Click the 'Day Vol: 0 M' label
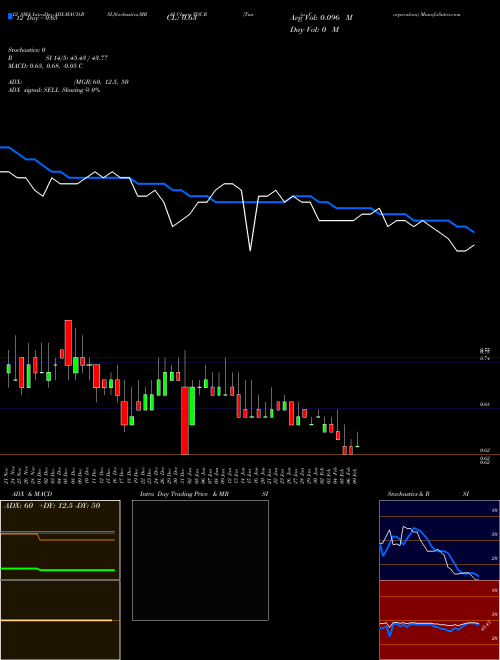This screenshot has width=500, height=660. (x=314, y=29)
